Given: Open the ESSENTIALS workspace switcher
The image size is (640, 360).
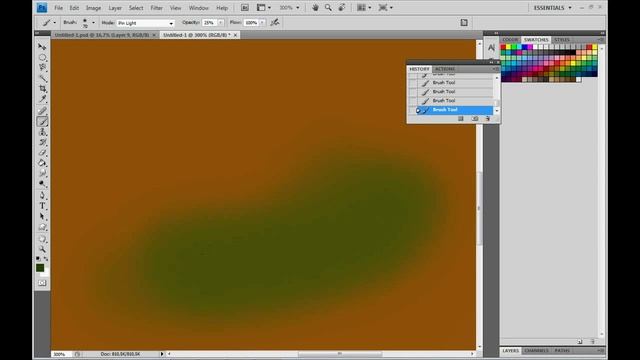Looking at the screenshot, I should pyautogui.click(x=552, y=8).
